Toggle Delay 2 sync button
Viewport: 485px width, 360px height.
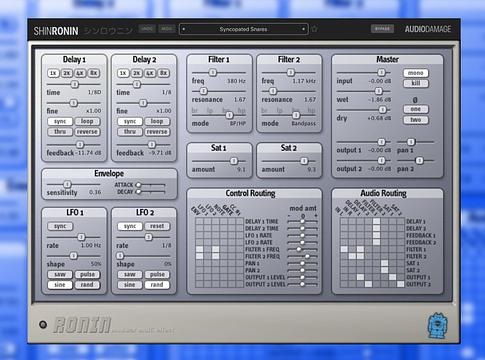130,121
